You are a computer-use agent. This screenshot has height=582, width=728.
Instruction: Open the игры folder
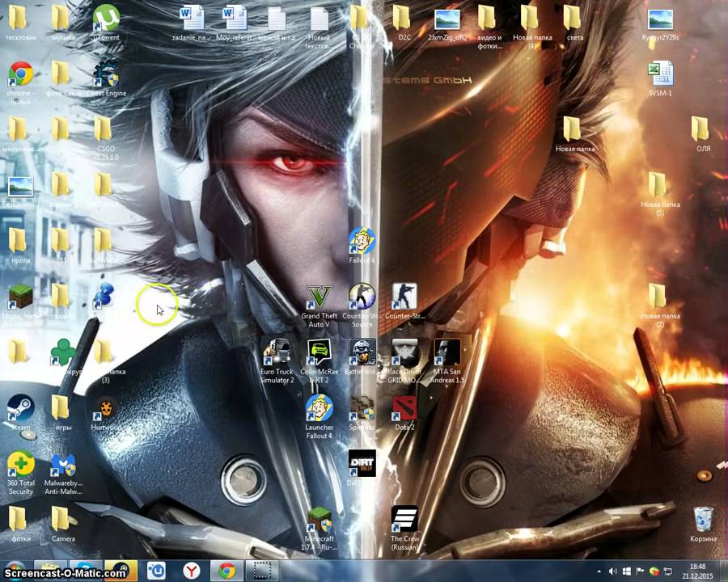click(63, 413)
